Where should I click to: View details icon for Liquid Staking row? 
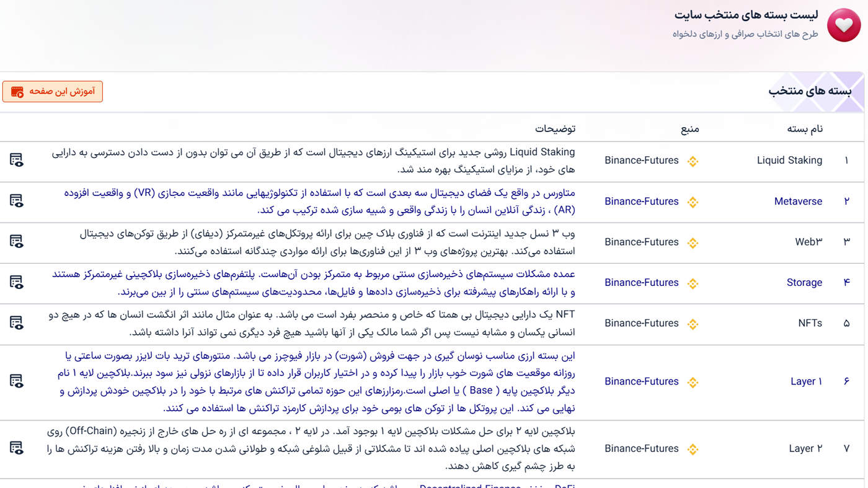pos(17,161)
